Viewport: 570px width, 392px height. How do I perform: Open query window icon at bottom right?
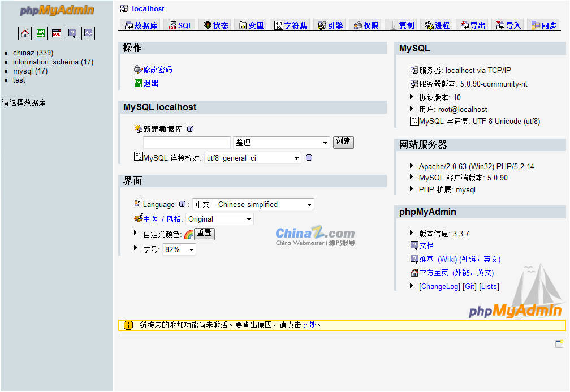[559, 344]
